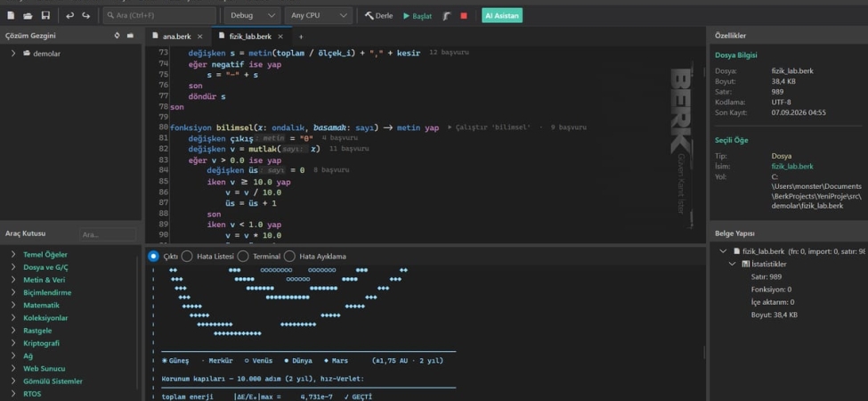
Task: Undo the last edit
Action: 69,15
